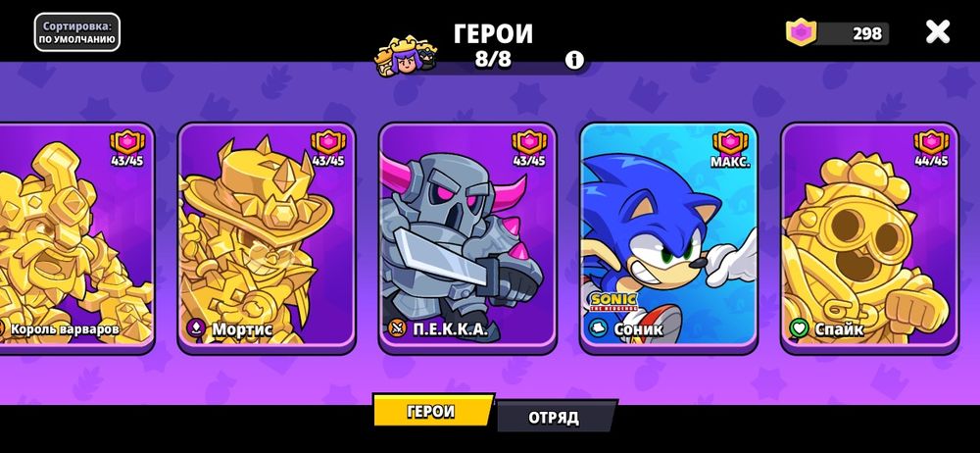980x453 pixels.
Task: Tap П.Е.К.К.А. 43/45 level badge
Action: pyautogui.click(x=529, y=149)
